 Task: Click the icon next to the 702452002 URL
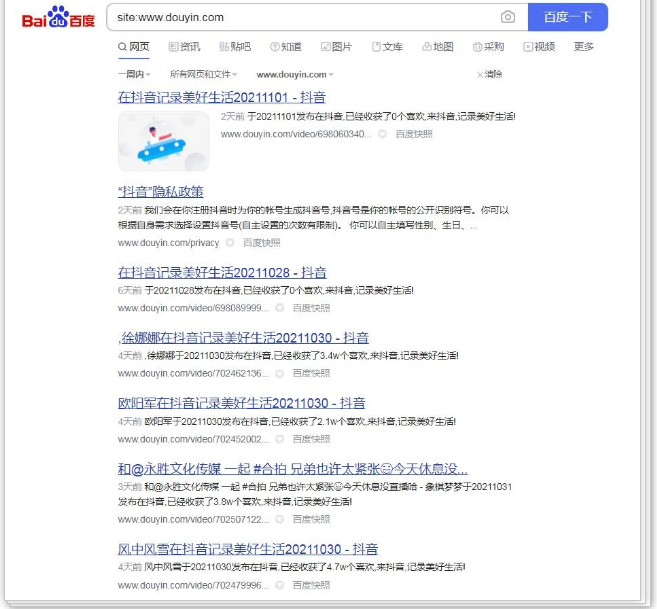279,439
